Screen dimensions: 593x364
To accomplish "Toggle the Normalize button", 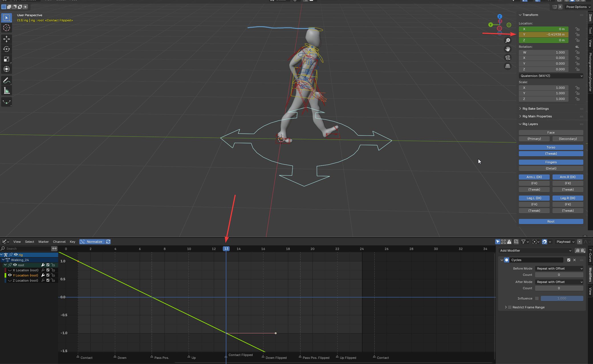I will click(x=92, y=242).
